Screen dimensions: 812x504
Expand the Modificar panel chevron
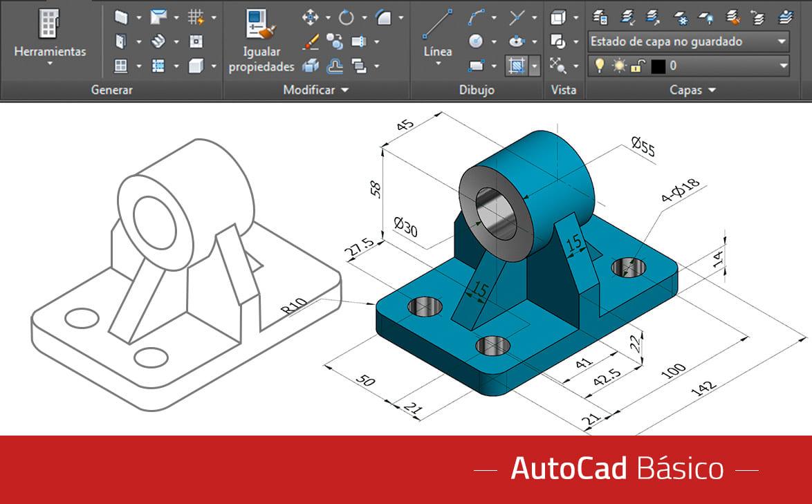tap(345, 89)
